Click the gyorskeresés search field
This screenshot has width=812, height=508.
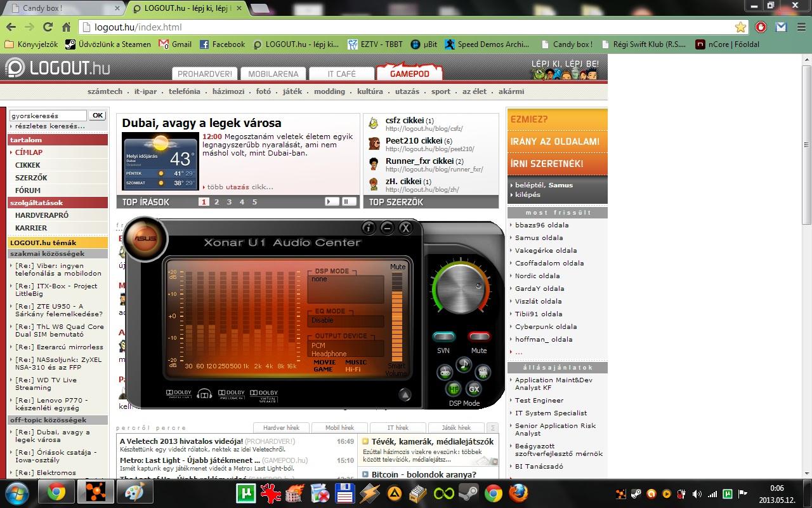tap(48, 116)
